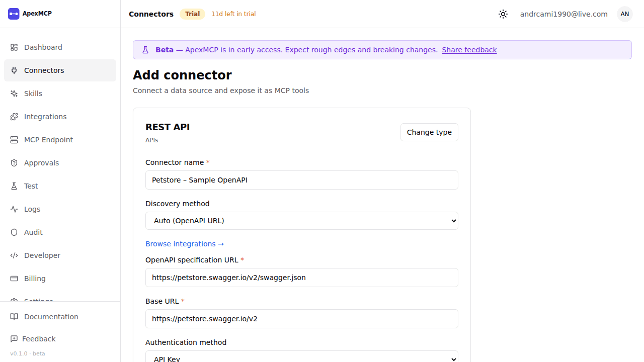
Task: Open the Billing section
Action: (x=60, y=279)
